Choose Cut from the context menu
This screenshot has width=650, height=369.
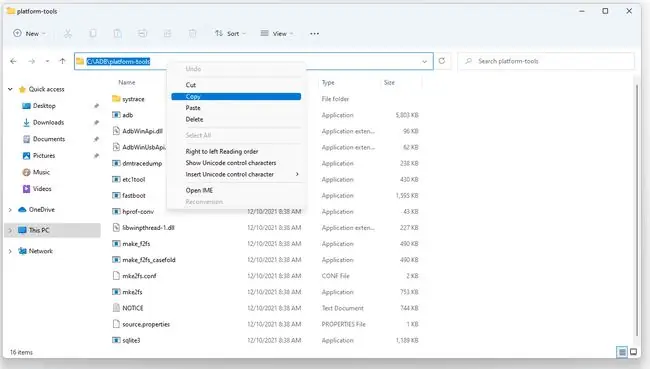coord(236,85)
